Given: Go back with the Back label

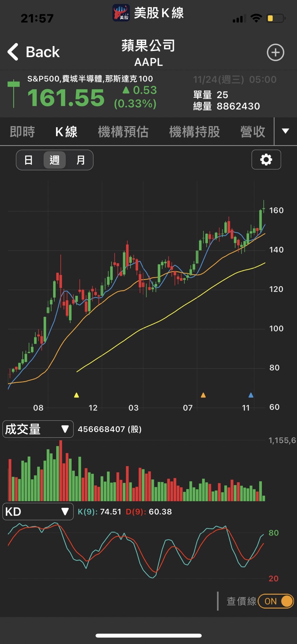Looking at the screenshot, I should [43, 52].
